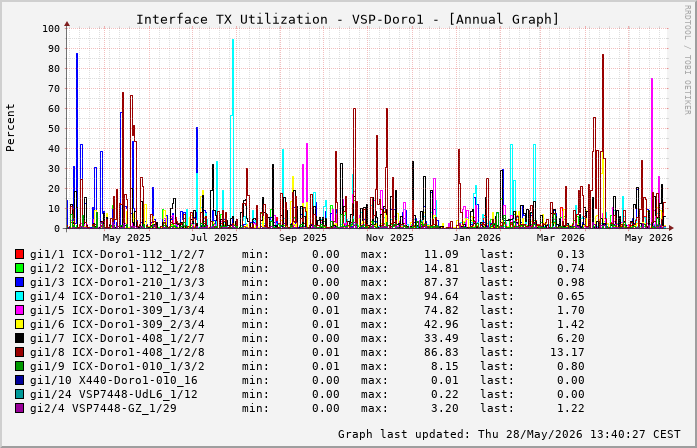Click the blue gi1/3 legend swatch
Viewport: 697px width, 448px height.
coord(19,282)
